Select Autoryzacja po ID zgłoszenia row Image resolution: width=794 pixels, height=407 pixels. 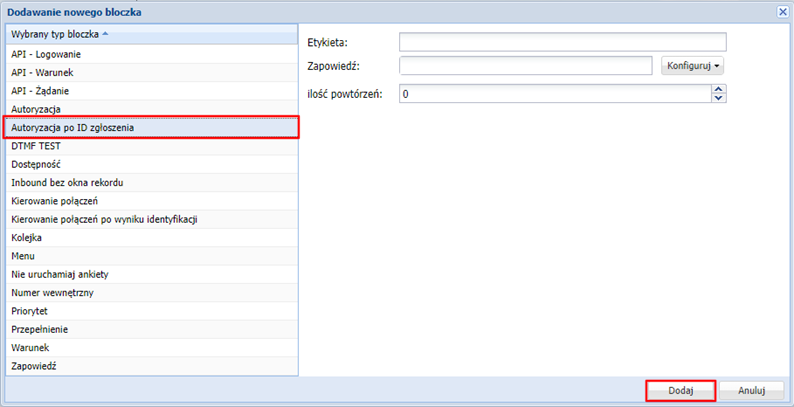click(x=152, y=128)
